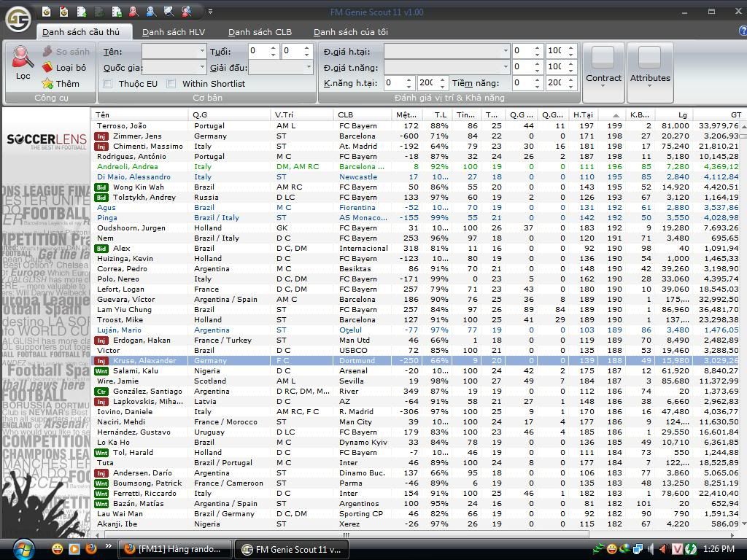Click the Bid badge on Tolstykh, Andrey row
747x560 pixels.
click(101, 198)
